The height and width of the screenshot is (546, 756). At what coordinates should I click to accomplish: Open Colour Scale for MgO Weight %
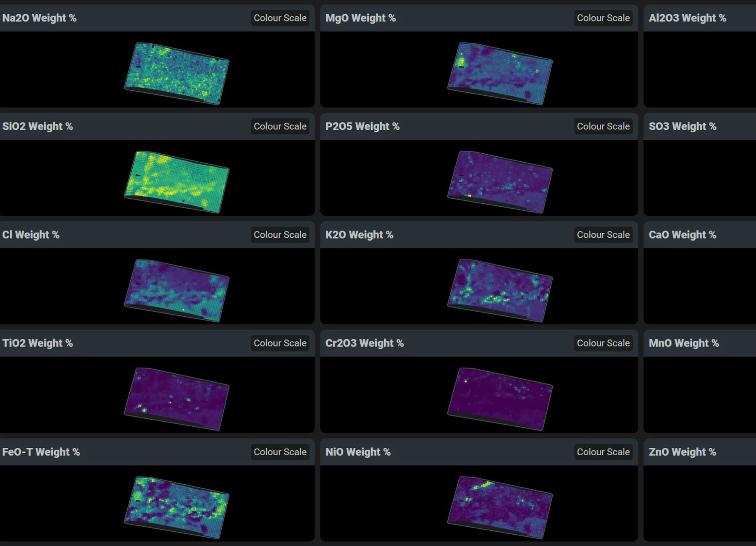pos(603,18)
